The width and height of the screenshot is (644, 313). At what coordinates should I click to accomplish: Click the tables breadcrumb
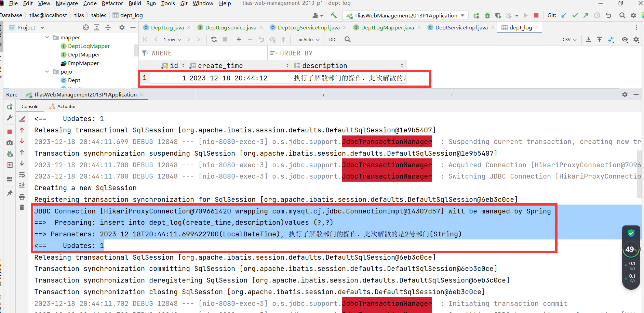tap(99, 15)
